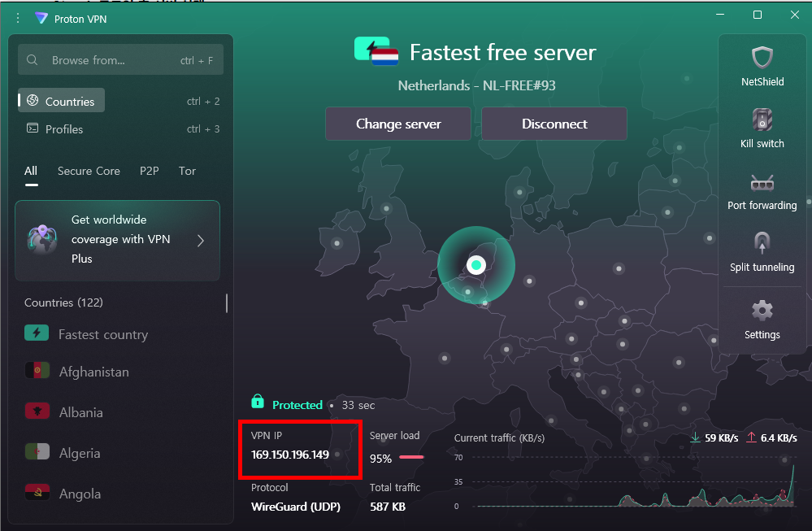Viewport: 812px width, 531px height.
Task: Click the red upload arrow icon
Action: click(751, 437)
